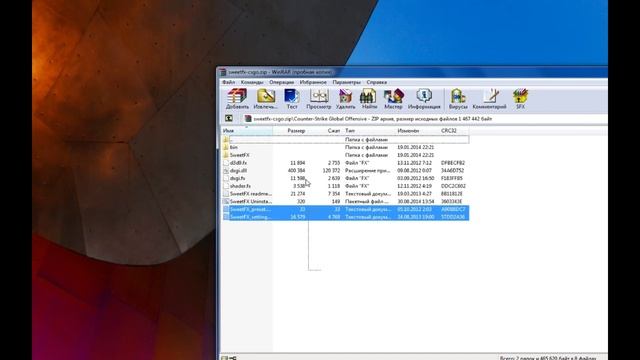This screenshot has height=360, width=640.
Task: Launch the Мастер (Wizard) tool
Action: (x=393, y=99)
